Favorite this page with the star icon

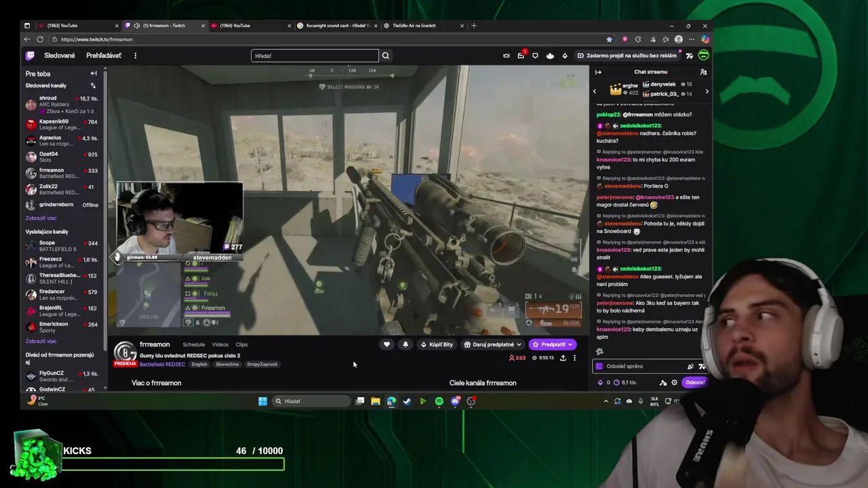click(609, 39)
